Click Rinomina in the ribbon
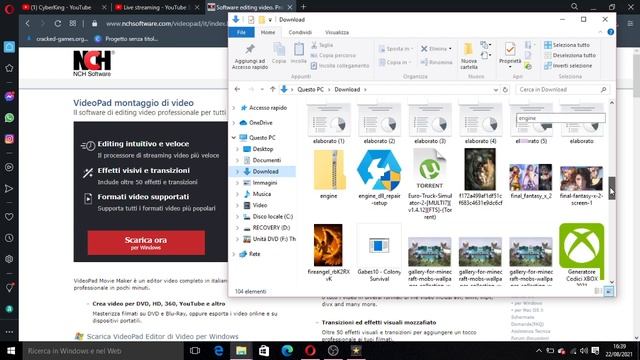 pyautogui.click(x=436, y=62)
